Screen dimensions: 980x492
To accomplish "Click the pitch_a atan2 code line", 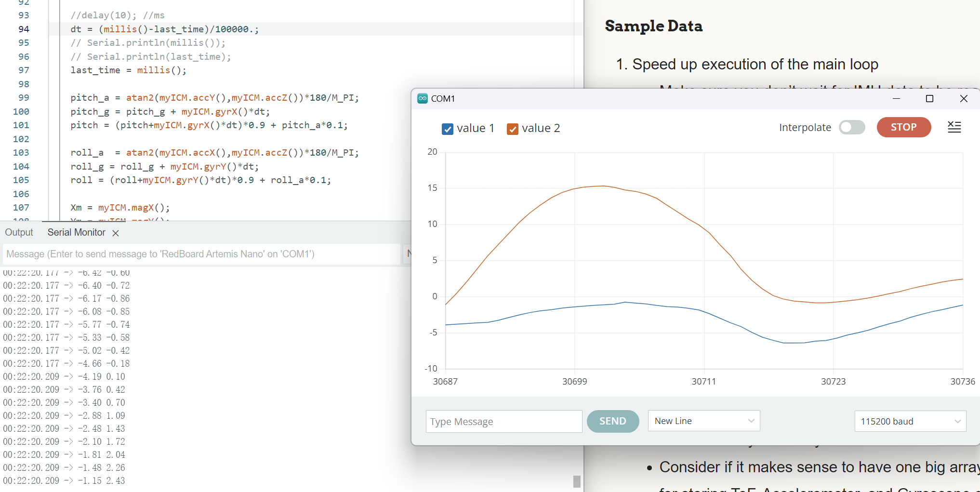I will click(x=214, y=98).
